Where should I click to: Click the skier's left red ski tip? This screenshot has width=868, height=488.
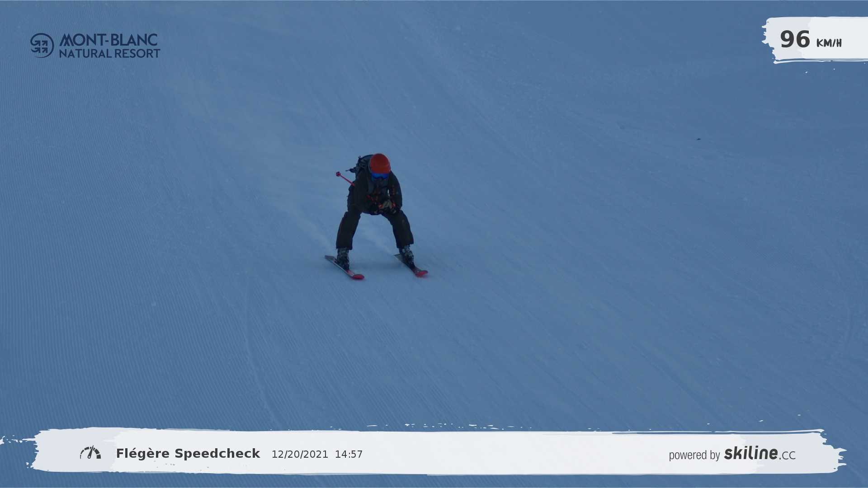coord(358,276)
